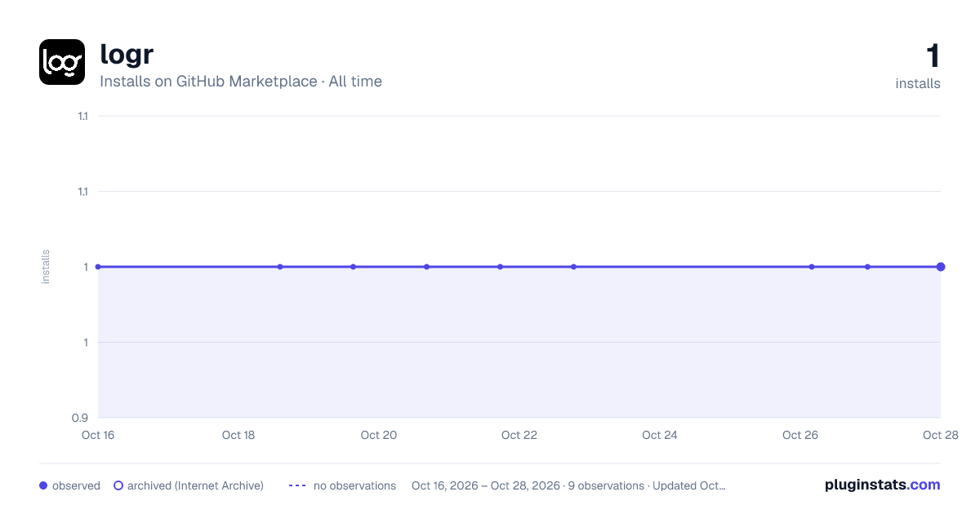Click the 'installs' label under the count
The image size is (980, 514).
918,83
